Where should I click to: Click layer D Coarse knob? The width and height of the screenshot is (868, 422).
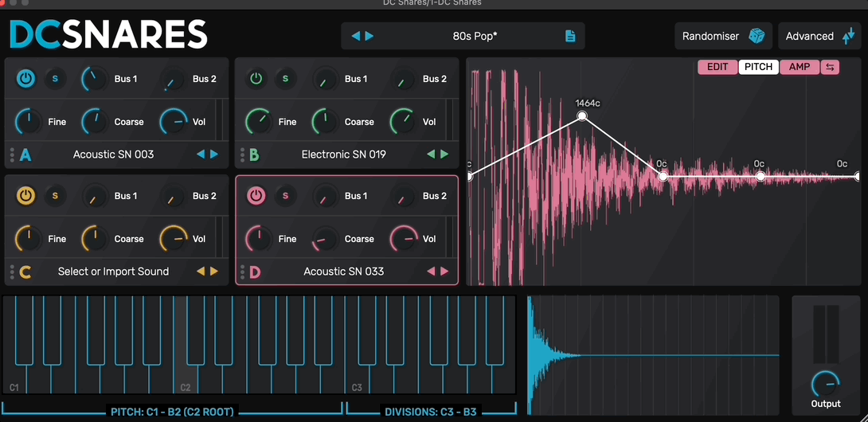[x=324, y=239]
